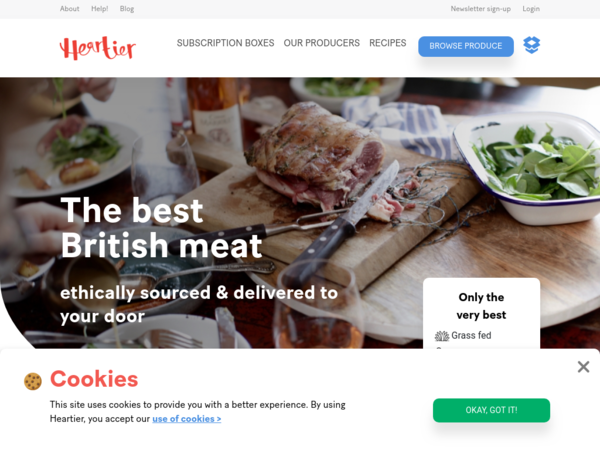Image resolution: width=600 pixels, height=450 pixels.
Task: Click the Grass fed text
Action: [471, 336]
